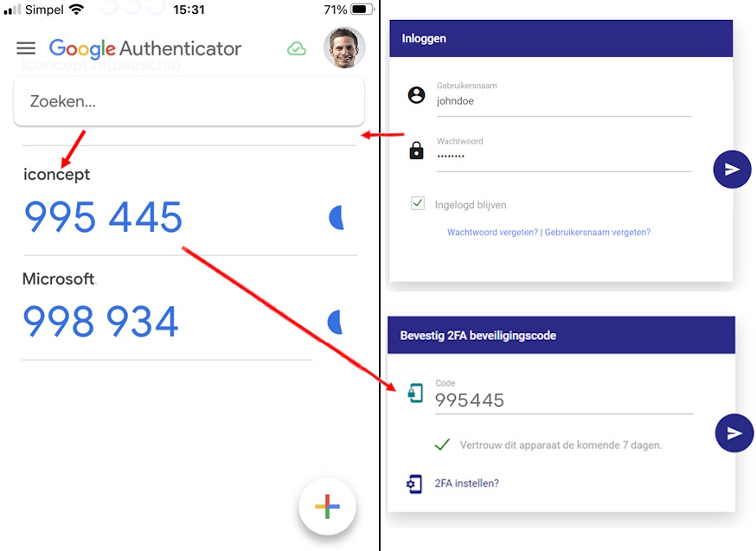
Task: Toggle Vertrouw dit apparaat checkmark
Action: 442,445
